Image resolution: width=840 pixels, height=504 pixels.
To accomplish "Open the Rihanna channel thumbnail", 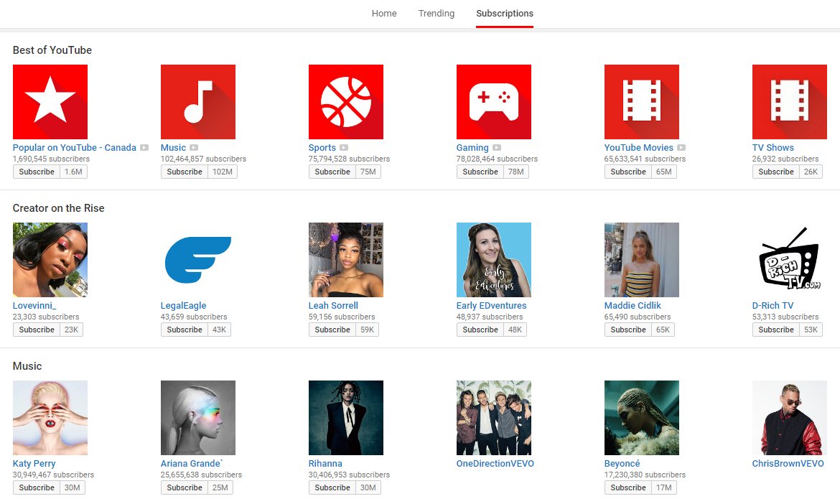I will click(346, 418).
